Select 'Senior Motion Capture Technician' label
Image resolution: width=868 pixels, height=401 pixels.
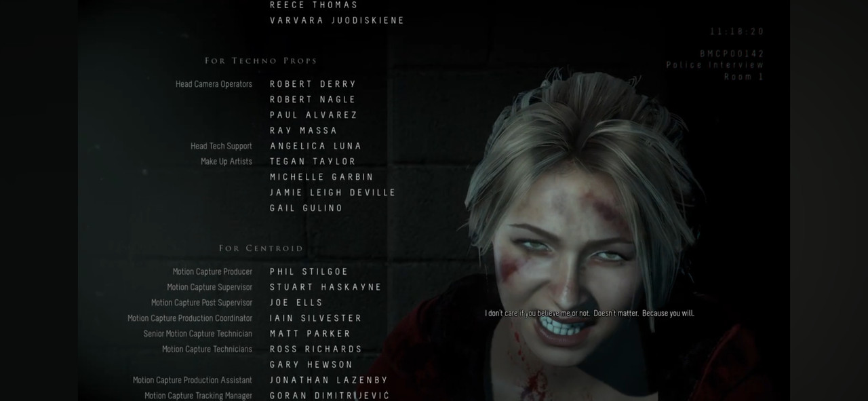click(x=198, y=334)
